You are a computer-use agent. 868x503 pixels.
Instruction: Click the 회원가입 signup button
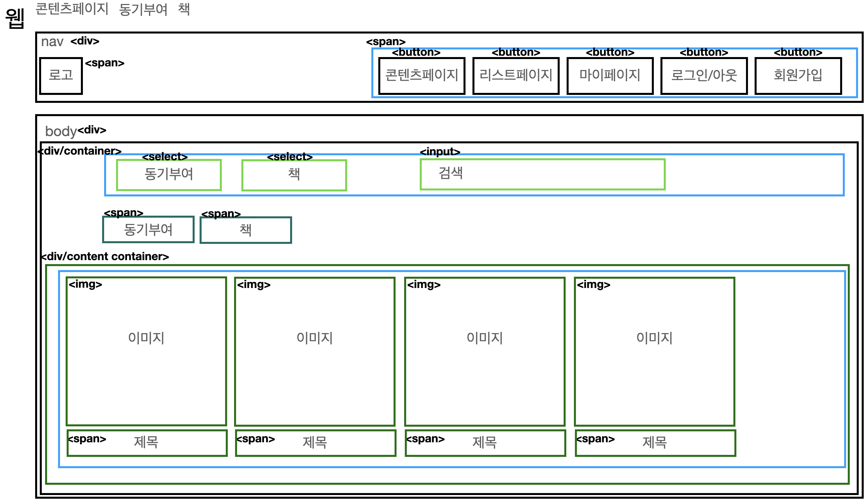pyautogui.click(x=798, y=76)
